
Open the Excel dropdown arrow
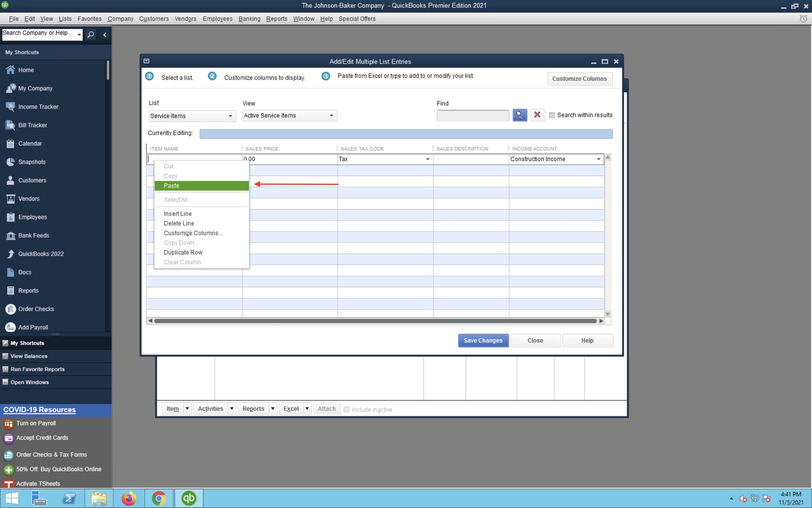(307, 409)
